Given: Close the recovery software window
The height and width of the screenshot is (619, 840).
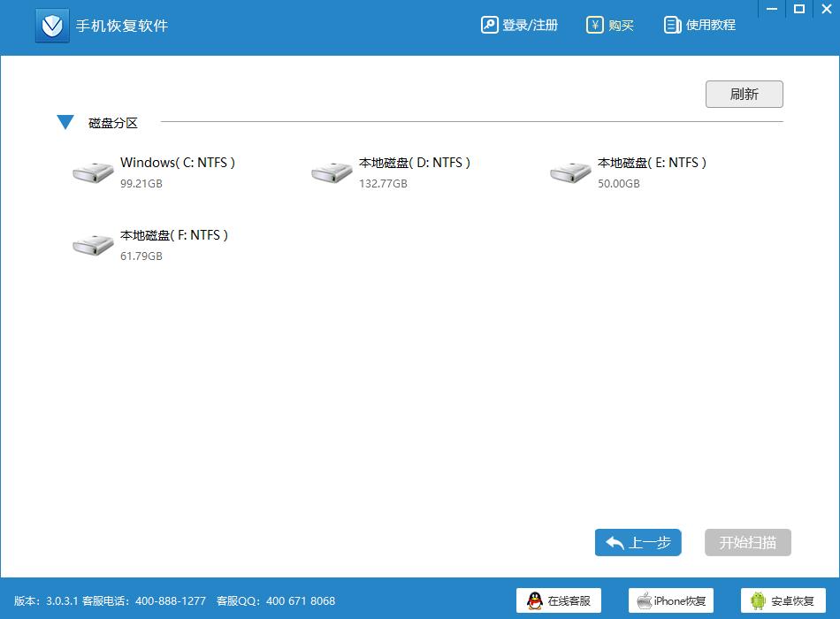Looking at the screenshot, I should click(827, 9).
